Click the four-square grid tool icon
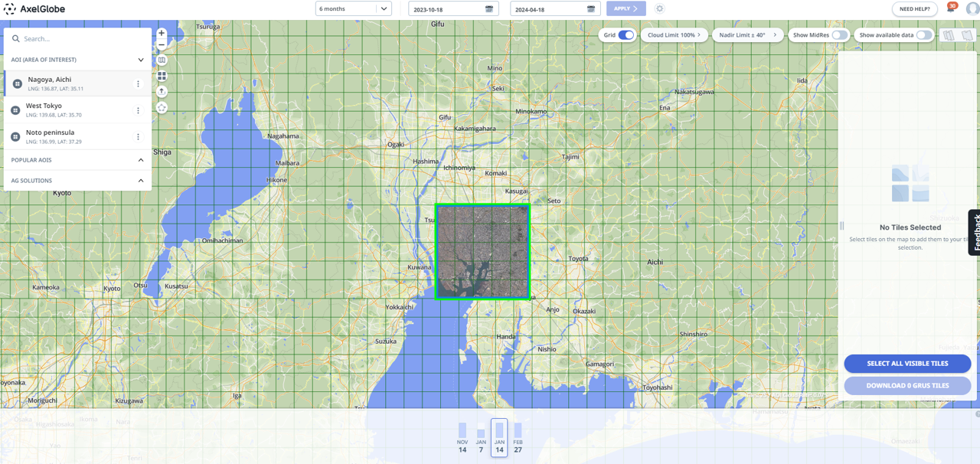Screen dimensions: 980x464 (x=162, y=76)
